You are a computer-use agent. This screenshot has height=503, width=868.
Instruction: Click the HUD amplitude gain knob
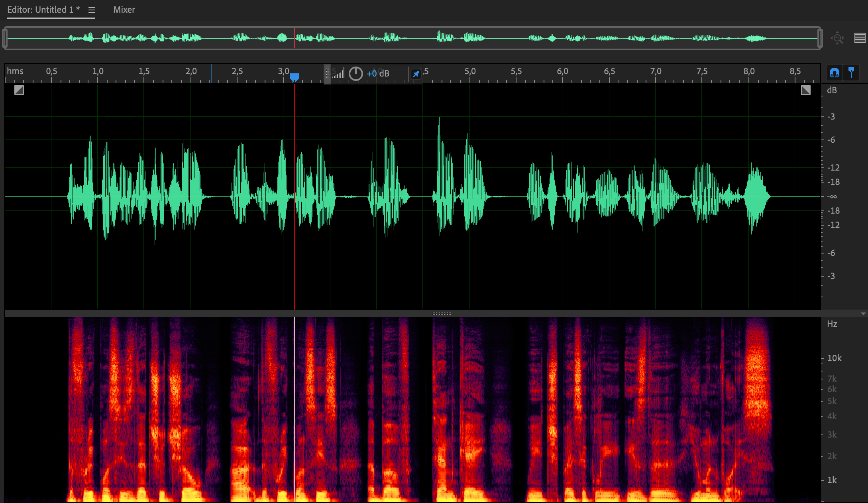point(355,74)
